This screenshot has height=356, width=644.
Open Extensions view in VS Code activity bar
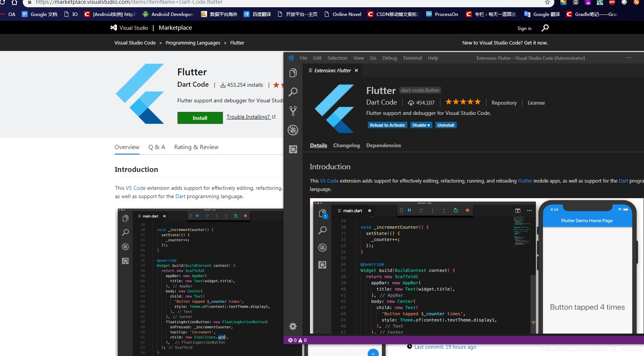(x=293, y=149)
